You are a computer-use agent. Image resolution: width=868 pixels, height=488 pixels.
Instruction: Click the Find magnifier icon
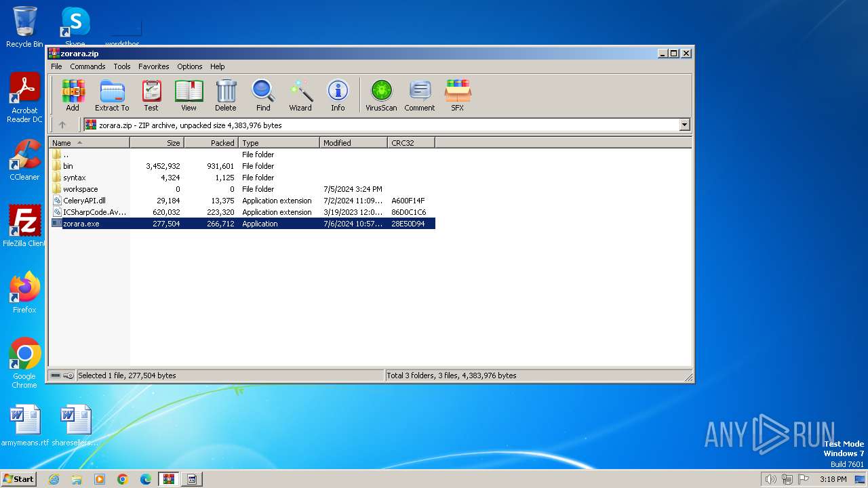pyautogui.click(x=263, y=95)
